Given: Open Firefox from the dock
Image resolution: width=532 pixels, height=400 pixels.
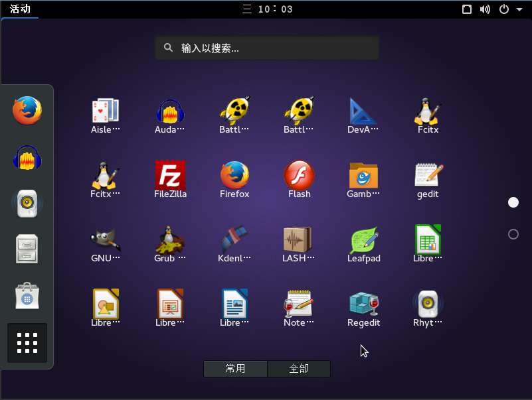Looking at the screenshot, I should tap(27, 111).
